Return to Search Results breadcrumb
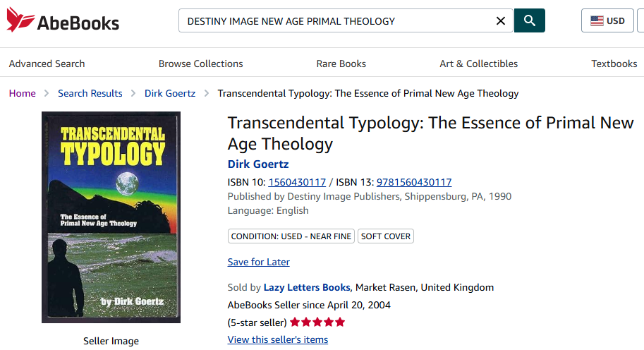Image resolution: width=644 pixels, height=350 pixels. point(90,93)
